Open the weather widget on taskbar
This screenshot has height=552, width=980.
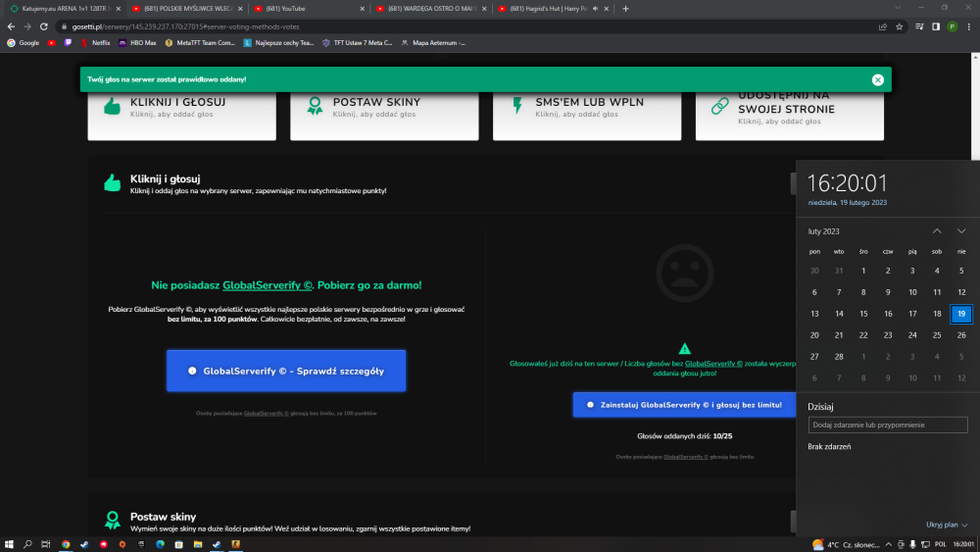pos(845,544)
